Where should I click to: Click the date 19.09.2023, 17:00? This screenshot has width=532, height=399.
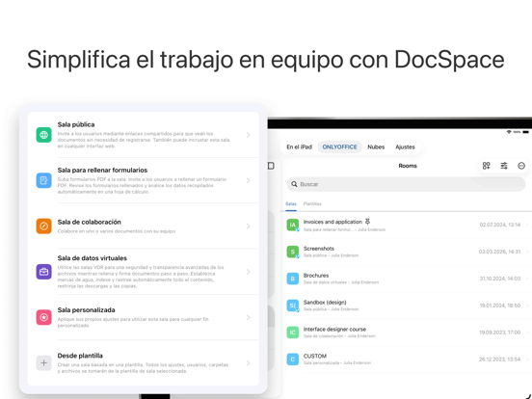(x=500, y=332)
